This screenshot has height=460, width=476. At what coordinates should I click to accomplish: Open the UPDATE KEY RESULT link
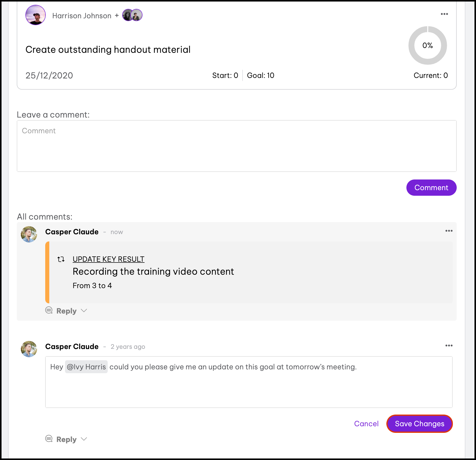tap(108, 259)
